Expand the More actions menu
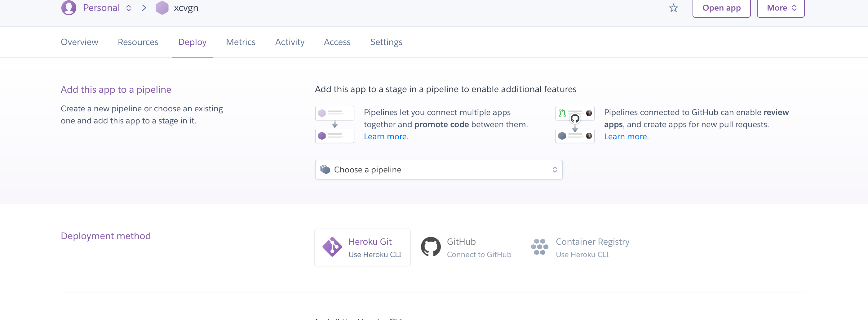The height and width of the screenshot is (320, 868). click(780, 7)
